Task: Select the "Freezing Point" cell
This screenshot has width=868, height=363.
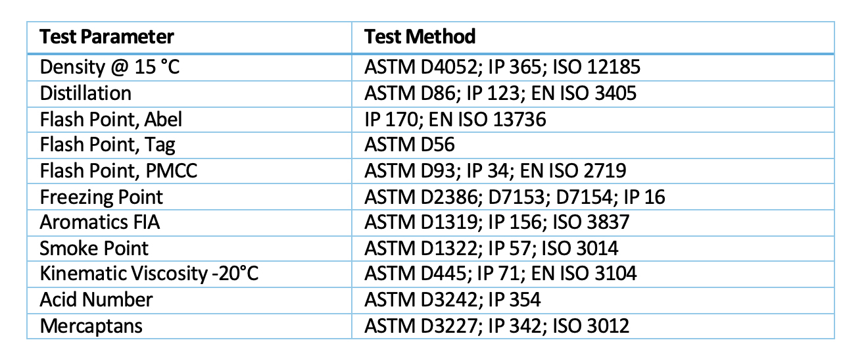Action: (x=101, y=197)
